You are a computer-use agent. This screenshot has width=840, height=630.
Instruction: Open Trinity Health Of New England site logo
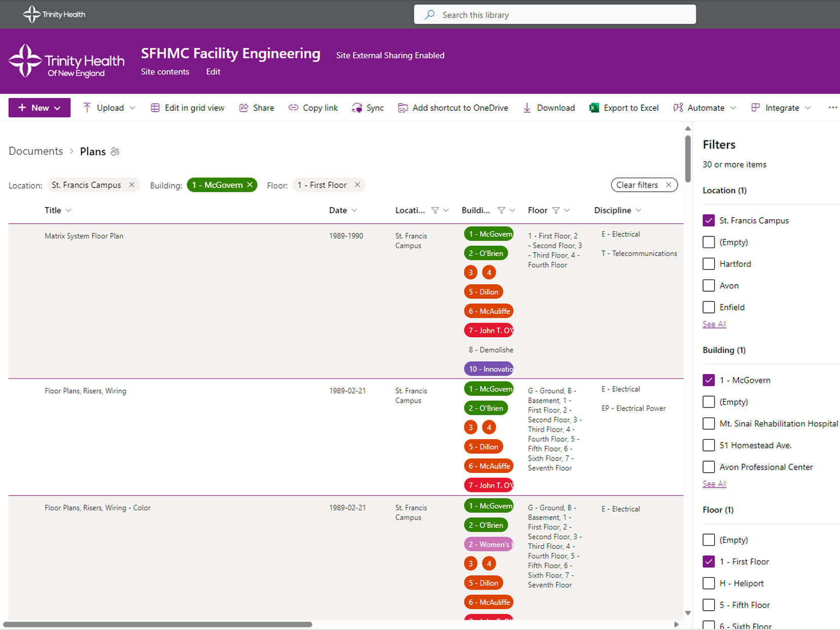click(66, 61)
